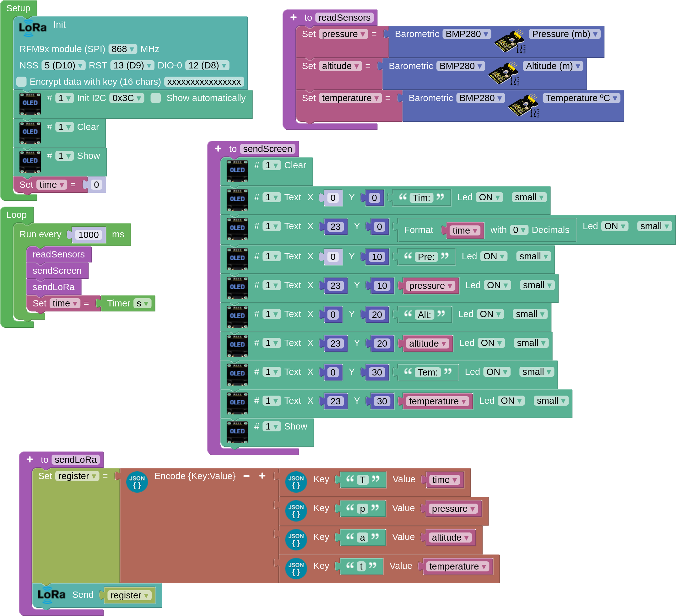Click the 1000 ms interval number field
The height and width of the screenshot is (616, 676).
pyautogui.click(x=89, y=235)
